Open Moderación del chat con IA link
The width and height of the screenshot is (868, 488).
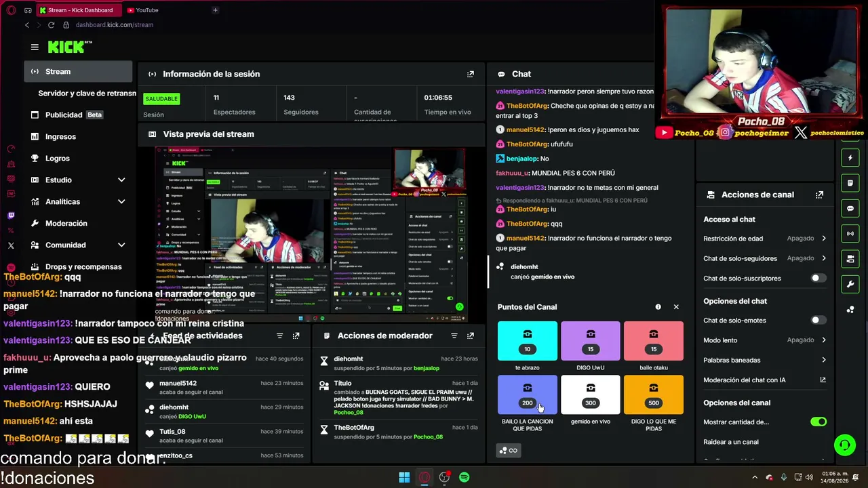pos(765,380)
